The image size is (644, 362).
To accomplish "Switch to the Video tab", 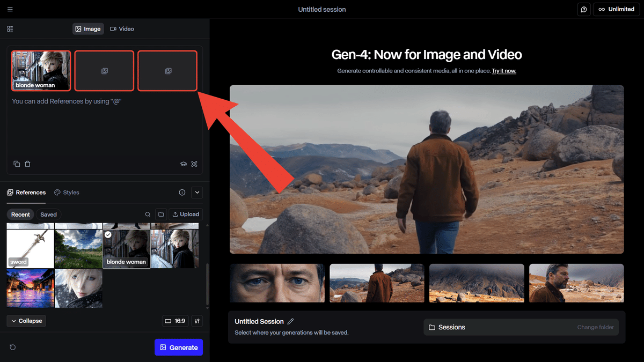I will 122,29.
